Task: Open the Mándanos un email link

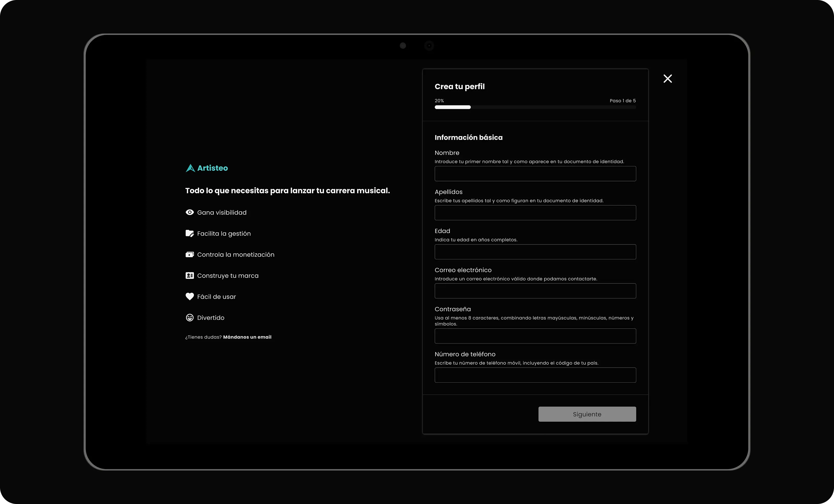Action: 247,337
